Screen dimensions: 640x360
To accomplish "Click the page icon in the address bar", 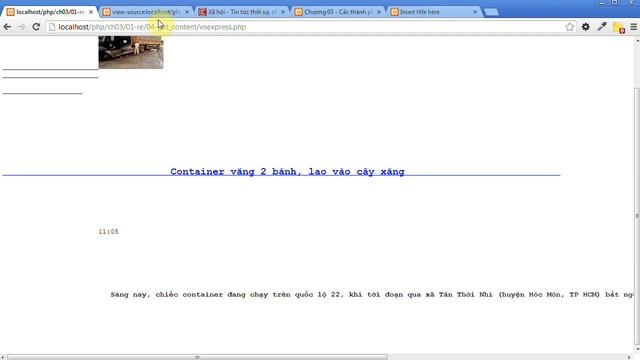I will click(52, 27).
